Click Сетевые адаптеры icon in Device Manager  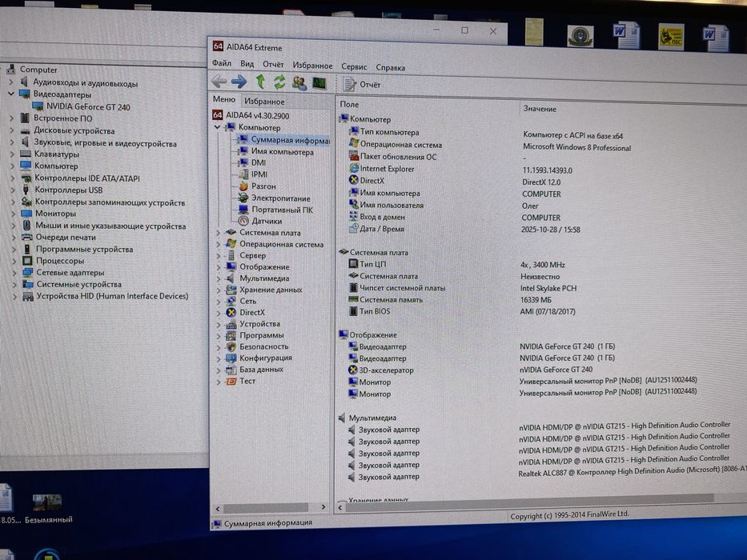coord(28,272)
